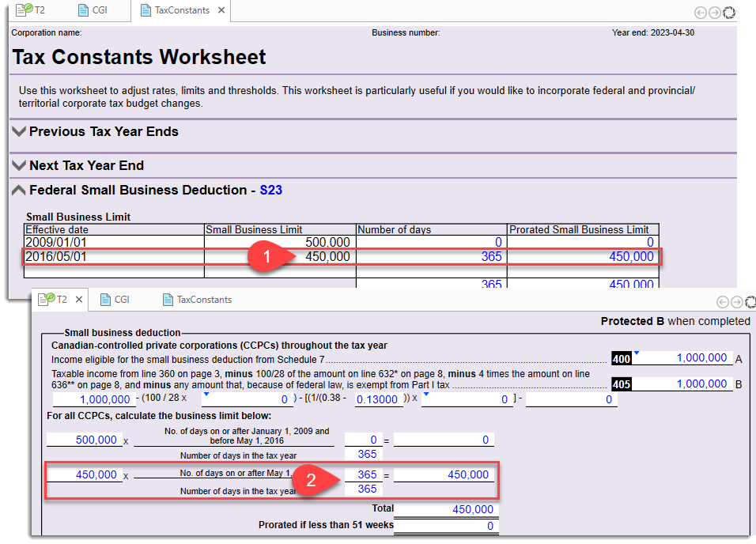
Task: Expand the Previous Tax Year Ends section
Action: click(x=19, y=131)
